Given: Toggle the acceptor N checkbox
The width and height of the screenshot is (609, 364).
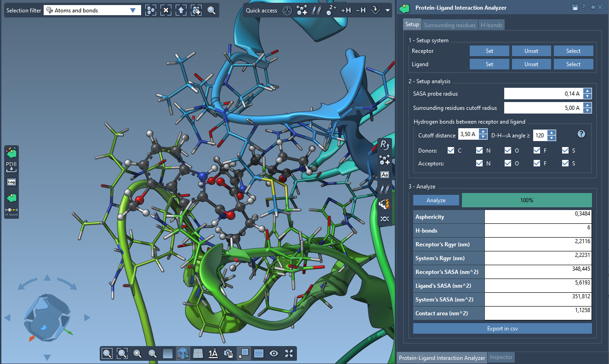Looking at the screenshot, I should 479,163.
